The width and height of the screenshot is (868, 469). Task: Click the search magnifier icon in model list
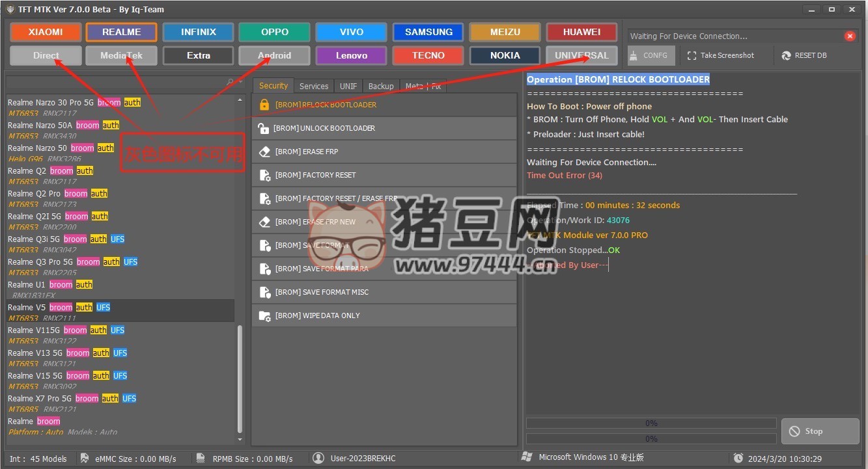(230, 83)
